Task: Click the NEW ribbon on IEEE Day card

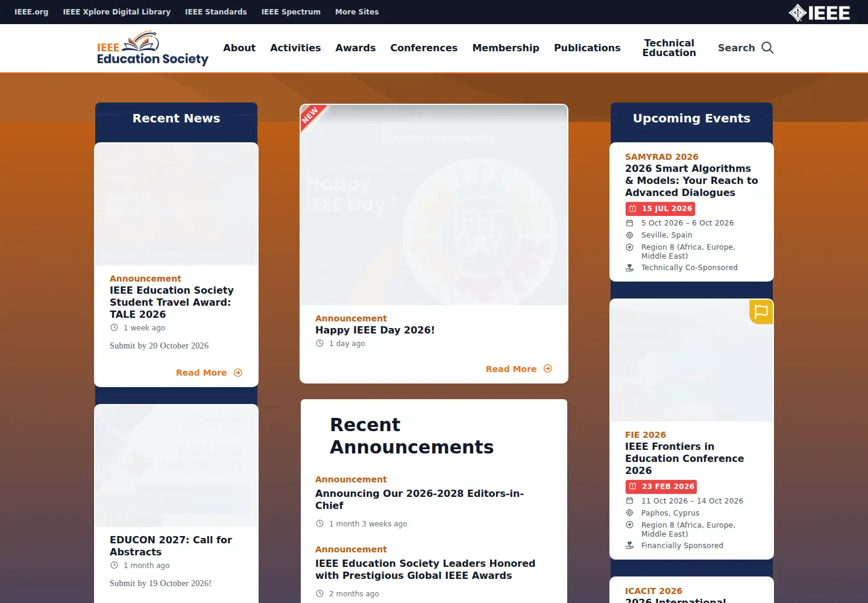Action: tap(312, 115)
